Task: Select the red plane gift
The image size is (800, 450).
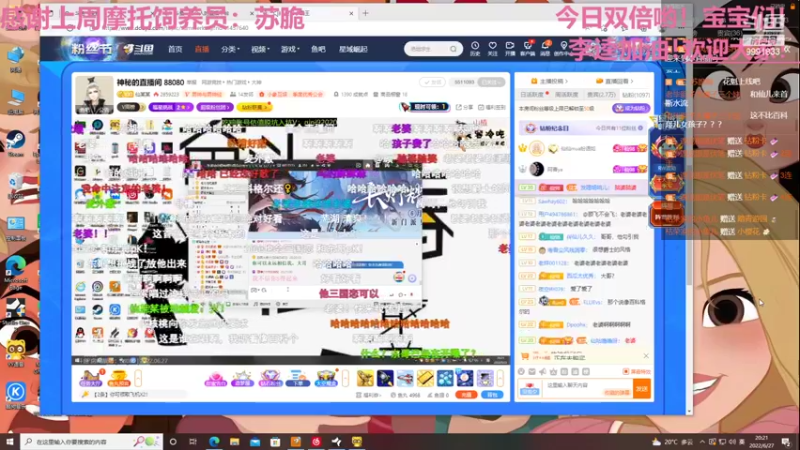Action: pyautogui.click(x=405, y=378)
